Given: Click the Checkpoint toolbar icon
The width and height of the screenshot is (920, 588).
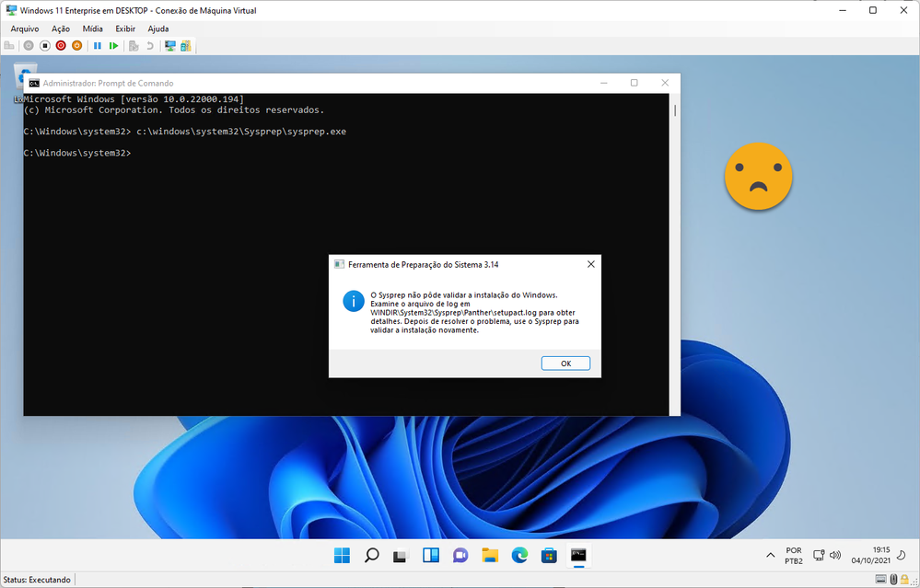Looking at the screenshot, I should [134, 46].
